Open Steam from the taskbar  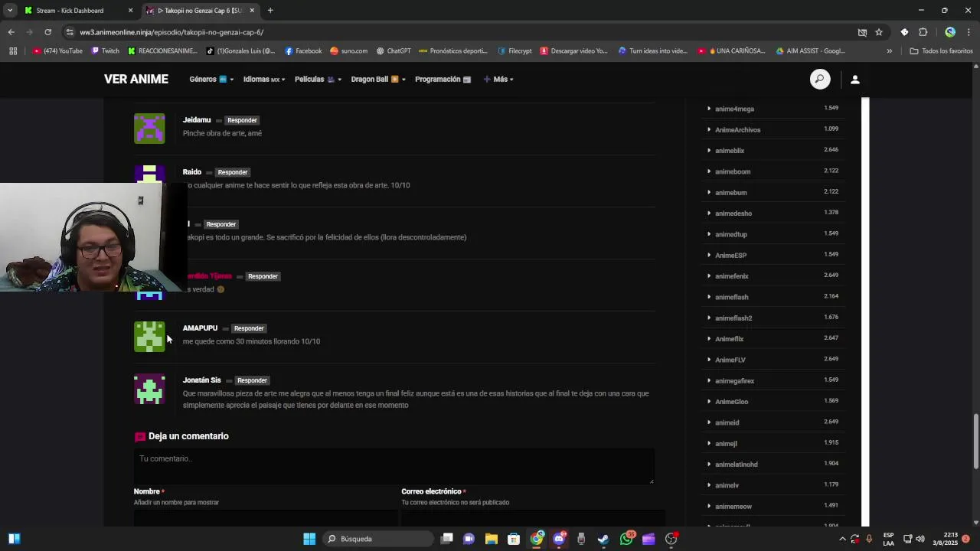pos(603,539)
